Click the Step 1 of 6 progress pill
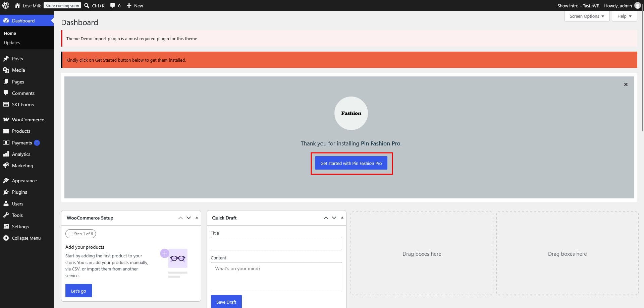Viewport: 644px width, 308px height. [81, 234]
